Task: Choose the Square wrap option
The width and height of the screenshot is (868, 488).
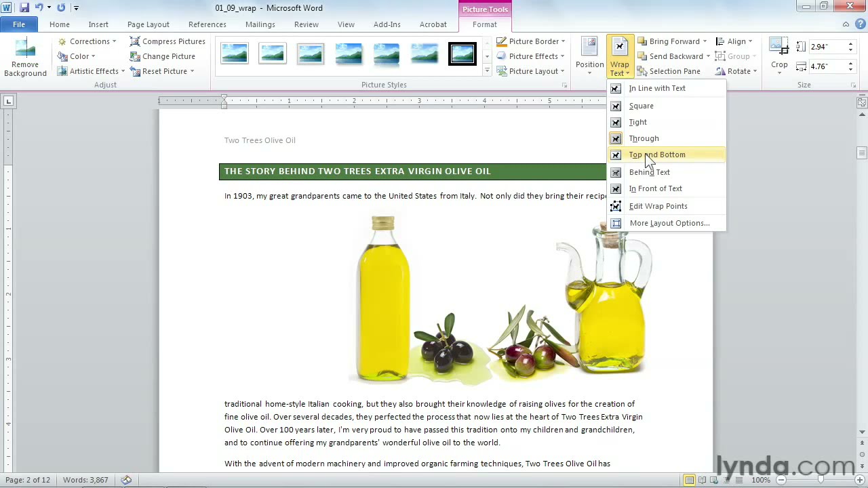Action: pyautogui.click(x=666, y=106)
